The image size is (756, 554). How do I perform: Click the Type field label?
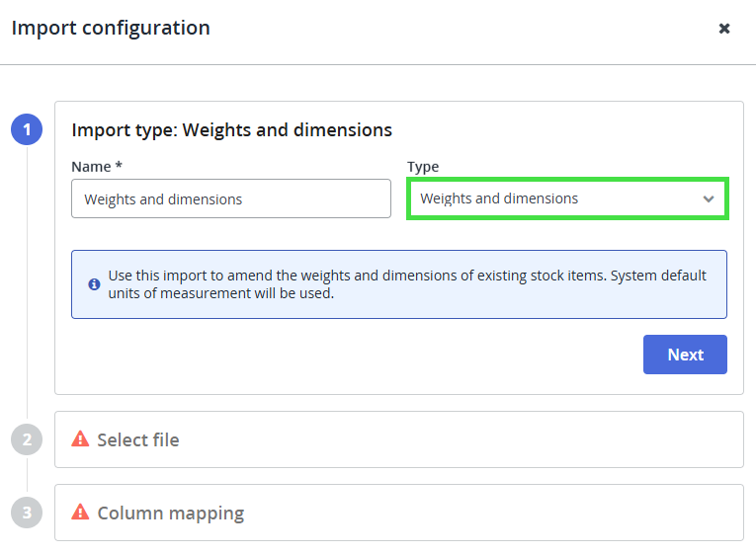[x=423, y=167]
